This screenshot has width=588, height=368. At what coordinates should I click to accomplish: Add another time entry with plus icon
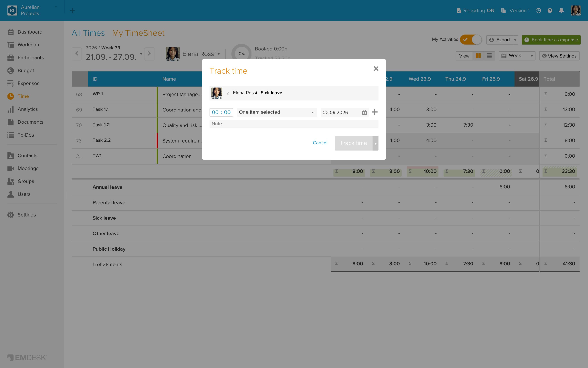click(374, 112)
